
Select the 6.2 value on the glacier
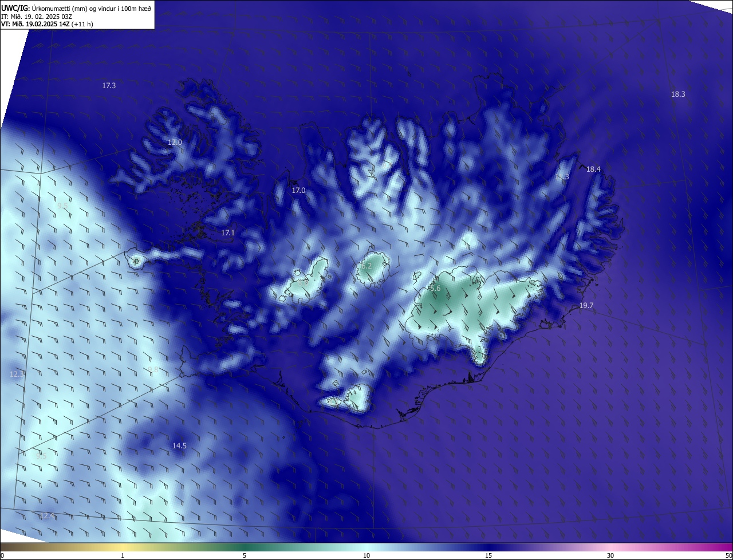tap(366, 266)
